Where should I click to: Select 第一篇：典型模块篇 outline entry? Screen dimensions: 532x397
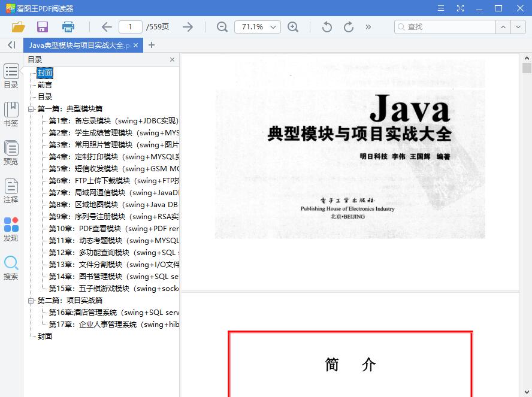click(70, 109)
